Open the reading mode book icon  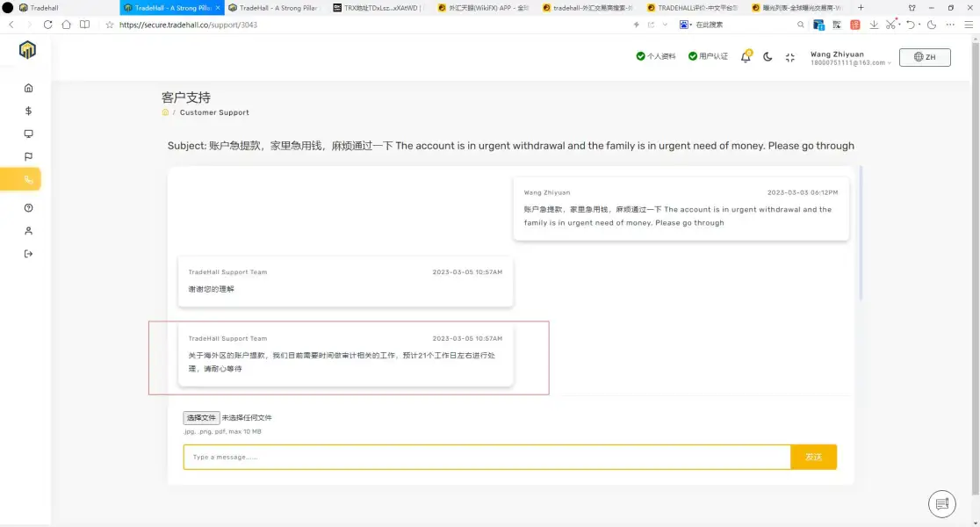coord(84,25)
